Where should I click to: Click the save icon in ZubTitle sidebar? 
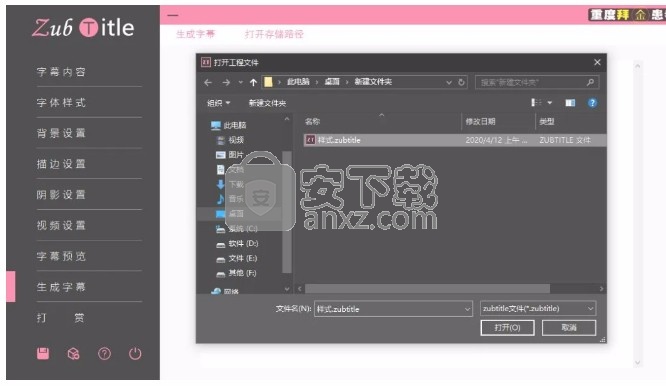pyautogui.click(x=43, y=353)
